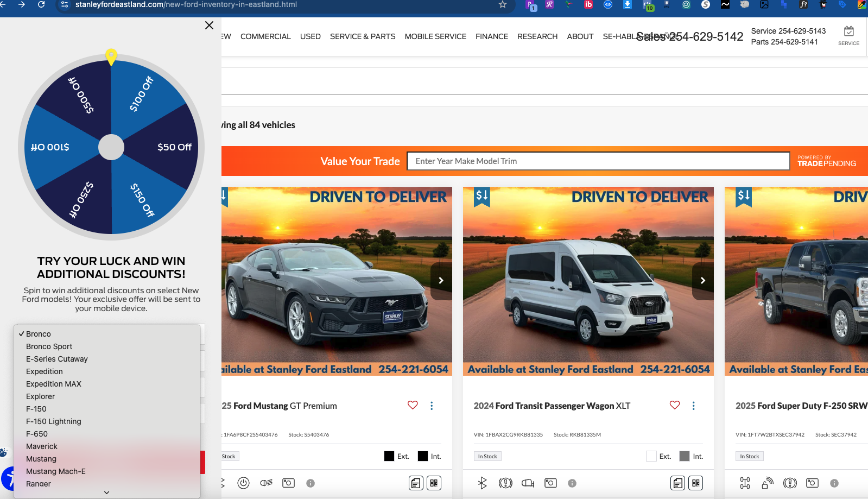Choose Maverick from dropdown list
Image resolution: width=868 pixels, height=499 pixels.
[x=107, y=446]
